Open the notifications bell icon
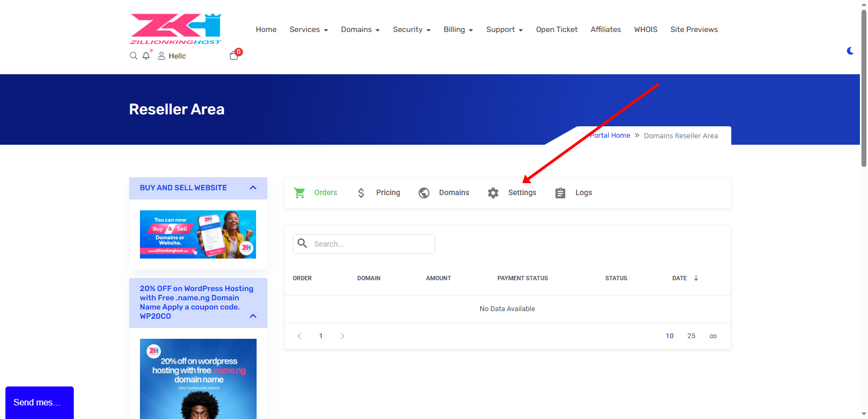Image resolution: width=868 pixels, height=419 pixels. coord(146,56)
